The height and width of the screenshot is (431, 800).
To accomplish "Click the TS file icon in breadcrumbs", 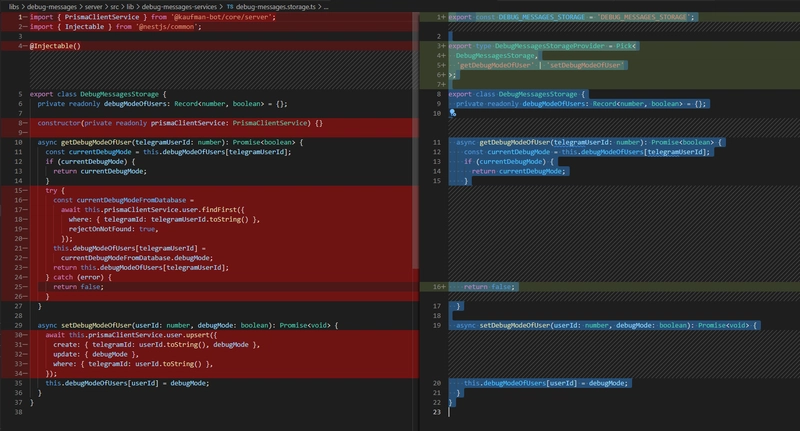I will tap(230, 7).
